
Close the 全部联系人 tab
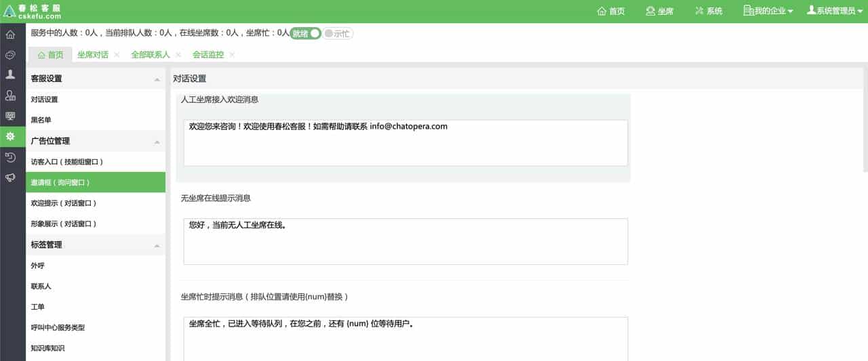[x=178, y=55]
